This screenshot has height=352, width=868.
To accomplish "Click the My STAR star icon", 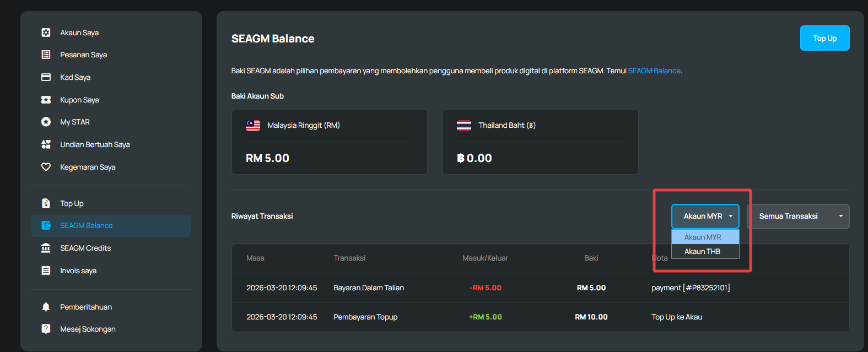I will click(x=46, y=122).
